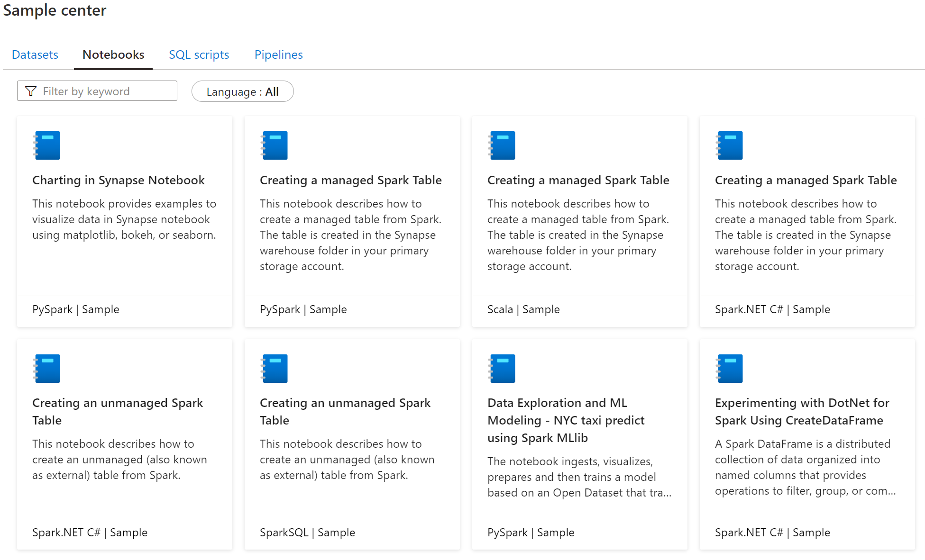This screenshot has height=560, width=925.
Task: Click notebook icon of Scala managed Spark Table card
Action: (502, 145)
